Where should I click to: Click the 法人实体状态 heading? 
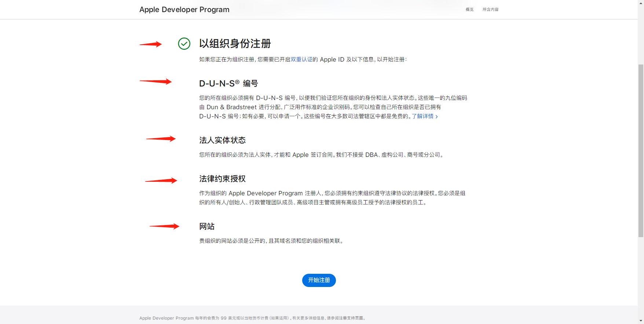coord(222,140)
